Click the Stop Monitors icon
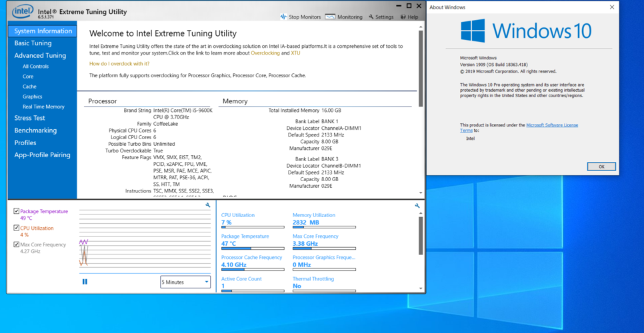 click(284, 17)
